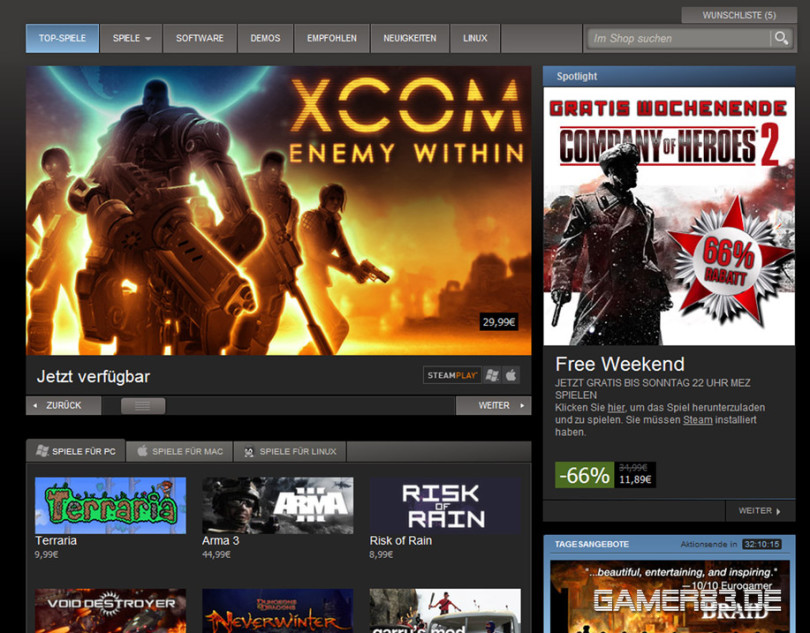The image size is (810, 633).
Task: Click the SteamPlay badge
Action: point(452,375)
